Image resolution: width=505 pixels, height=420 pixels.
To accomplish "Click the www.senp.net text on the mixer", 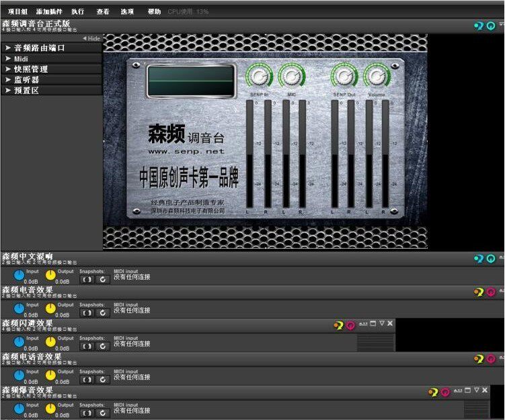I will tap(186, 151).
